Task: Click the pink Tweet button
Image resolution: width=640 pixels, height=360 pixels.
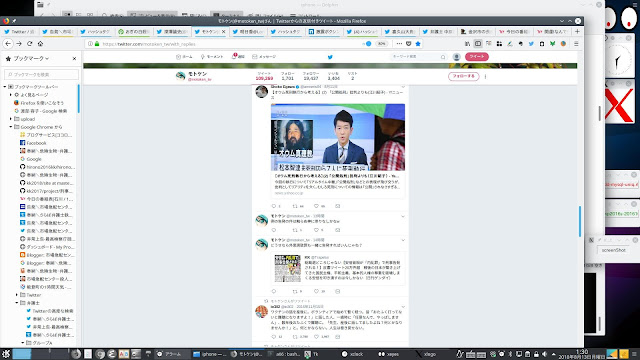Action: 476,57
